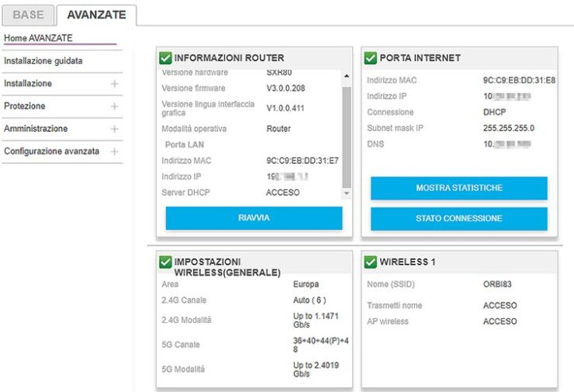This screenshot has height=392, width=574.
Task: Open Installazione guidata in sidebar
Action: (43, 60)
